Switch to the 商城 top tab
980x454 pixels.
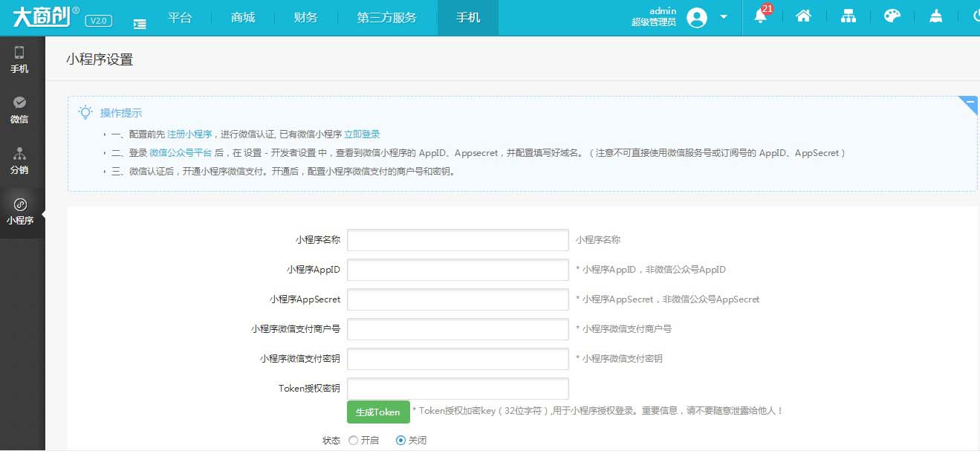pos(243,17)
